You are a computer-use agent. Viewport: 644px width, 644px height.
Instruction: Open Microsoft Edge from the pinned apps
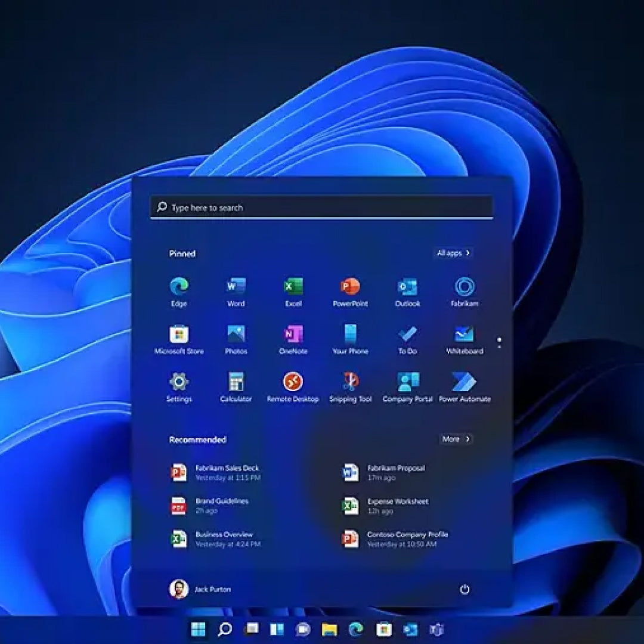[179, 288]
